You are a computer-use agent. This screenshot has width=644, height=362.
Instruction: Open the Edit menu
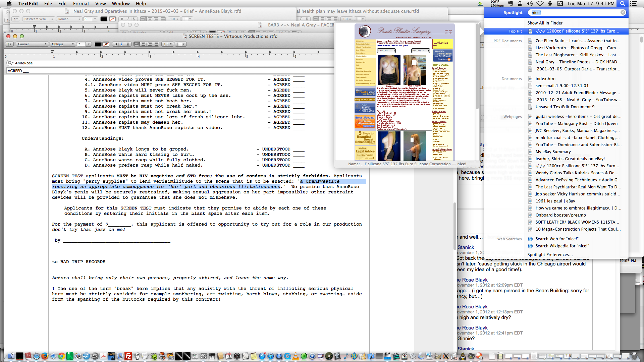[62, 3]
